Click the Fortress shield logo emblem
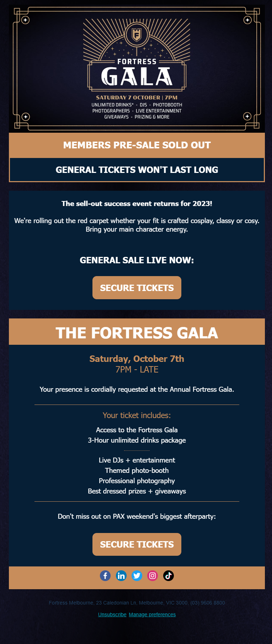This screenshot has width=272, height=644. click(x=137, y=35)
